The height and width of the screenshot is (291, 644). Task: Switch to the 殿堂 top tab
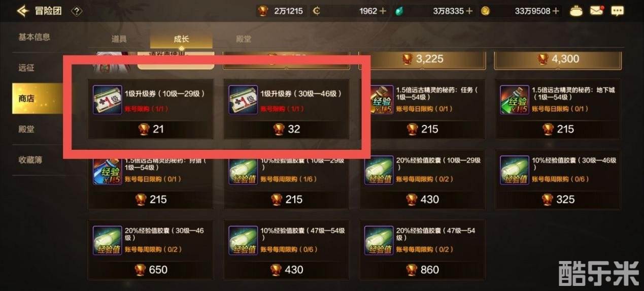point(244,39)
